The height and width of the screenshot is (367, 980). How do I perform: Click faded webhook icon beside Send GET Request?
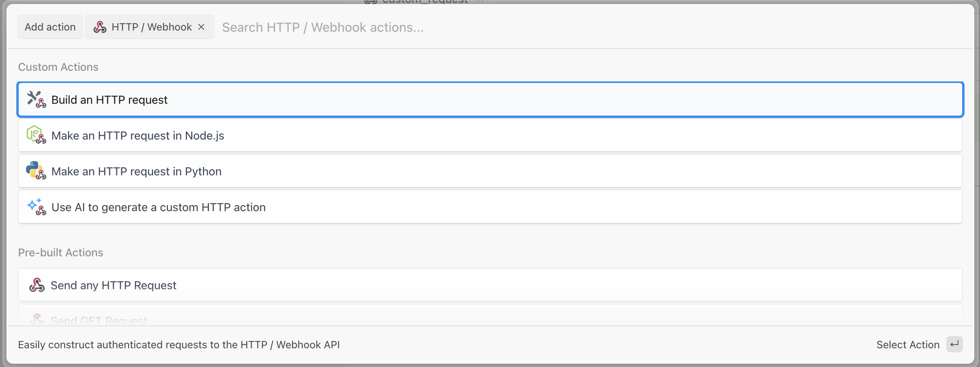[37, 320]
